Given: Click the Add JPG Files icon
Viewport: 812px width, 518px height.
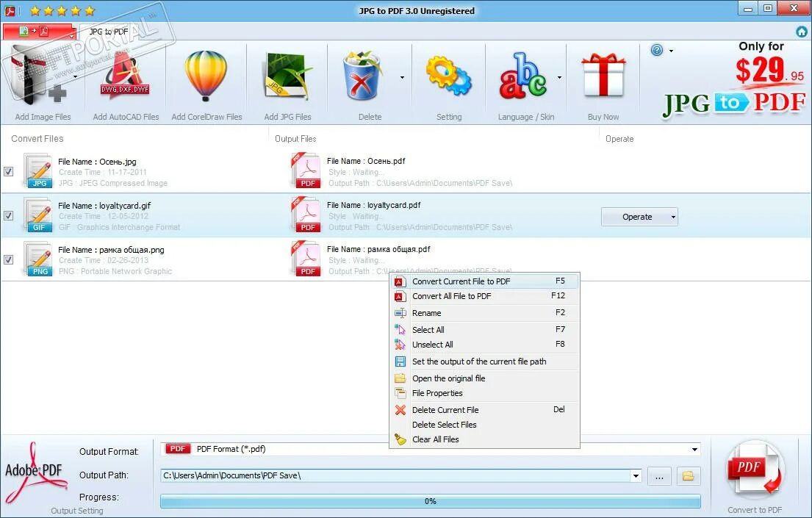Looking at the screenshot, I should [x=287, y=76].
